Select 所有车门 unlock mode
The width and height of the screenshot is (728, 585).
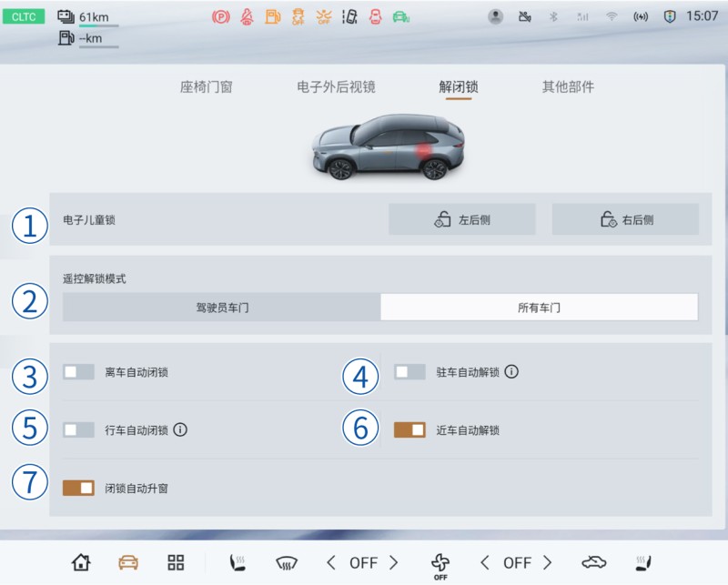(x=539, y=307)
